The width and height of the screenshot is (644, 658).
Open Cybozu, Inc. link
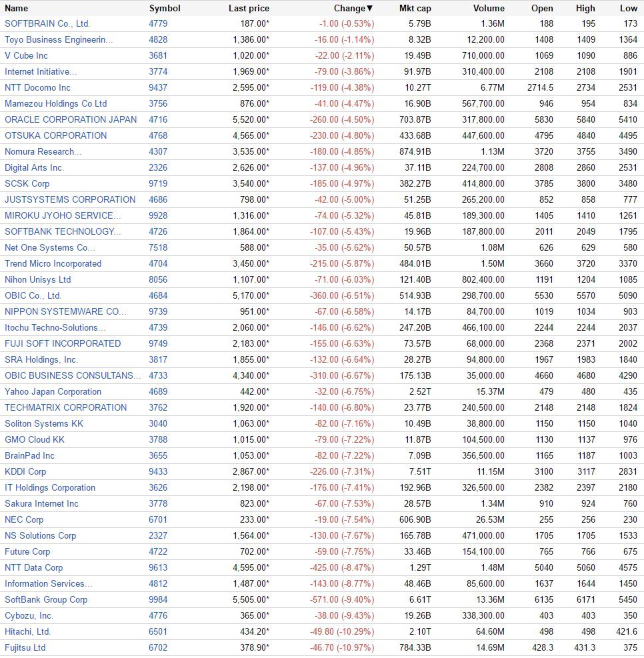tap(29, 615)
